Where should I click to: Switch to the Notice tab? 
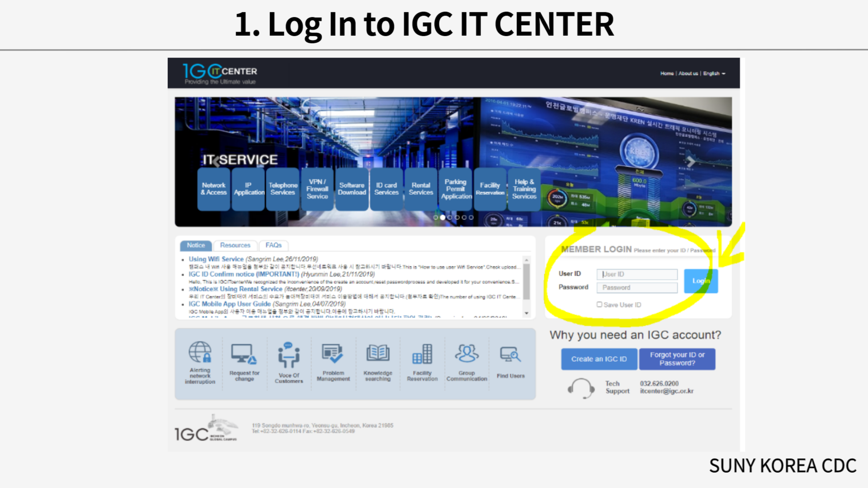(196, 245)
